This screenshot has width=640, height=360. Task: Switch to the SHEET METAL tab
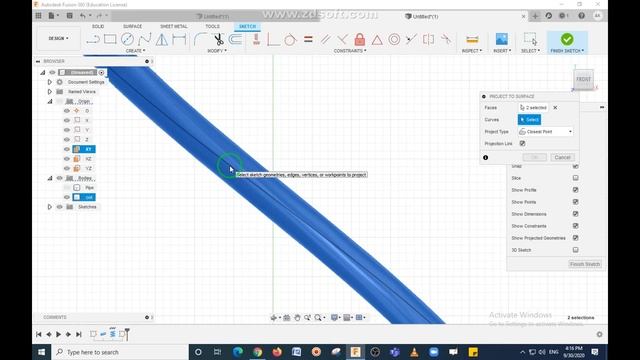pos(173,26)
